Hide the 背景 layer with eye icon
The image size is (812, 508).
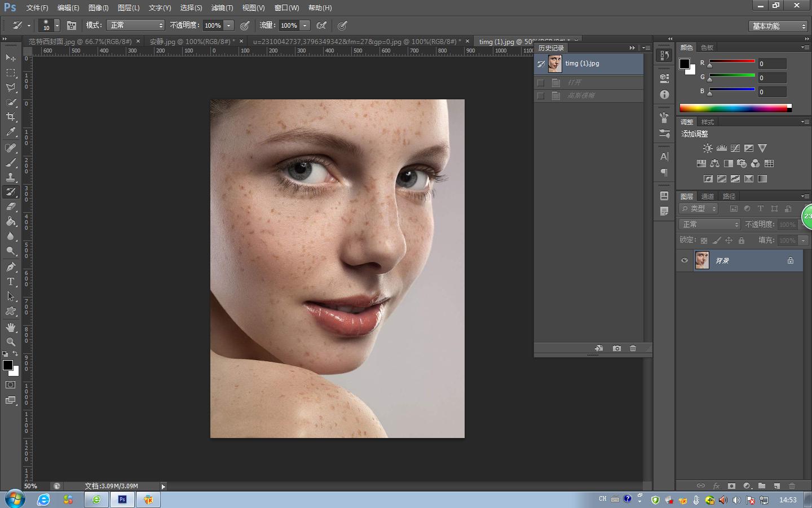(685, 260)
